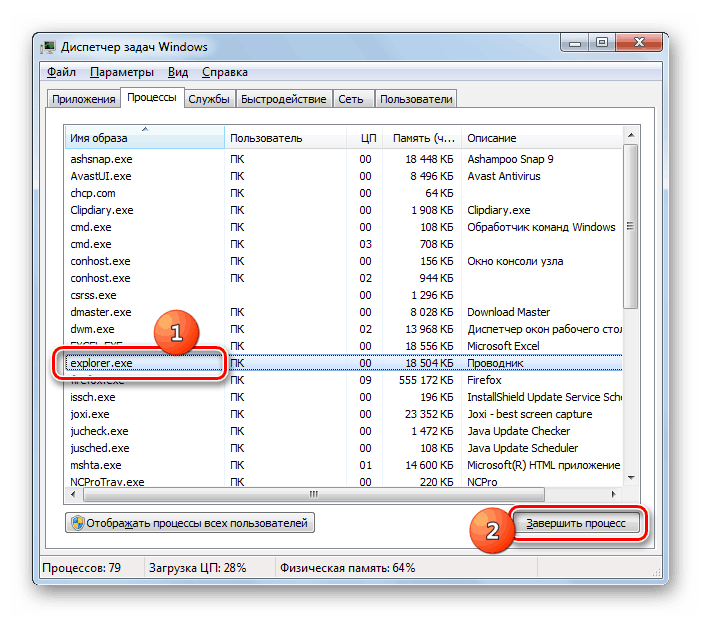Select cmd.exe with 708 КБ memory
702x618 pixels.
[x=343, y=244]
